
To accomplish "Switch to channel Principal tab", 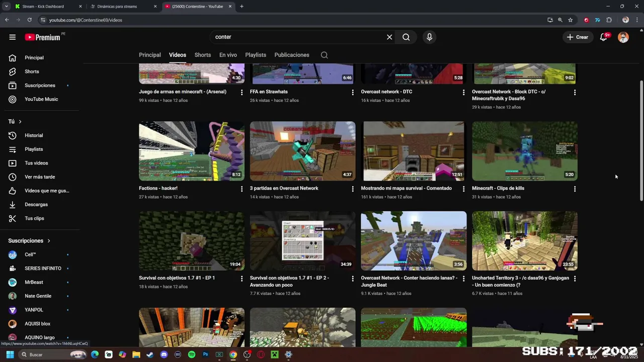I will click(x=150, y=55).
